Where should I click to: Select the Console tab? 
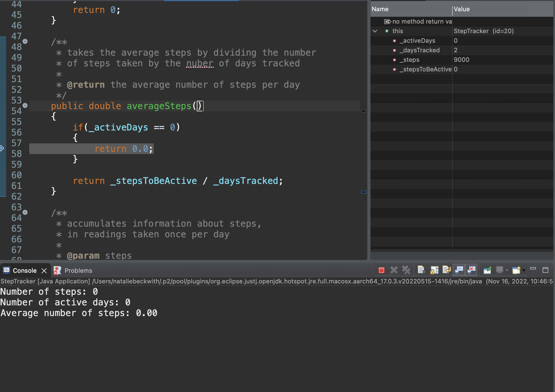pyautogui.click(x=24, y=271)
